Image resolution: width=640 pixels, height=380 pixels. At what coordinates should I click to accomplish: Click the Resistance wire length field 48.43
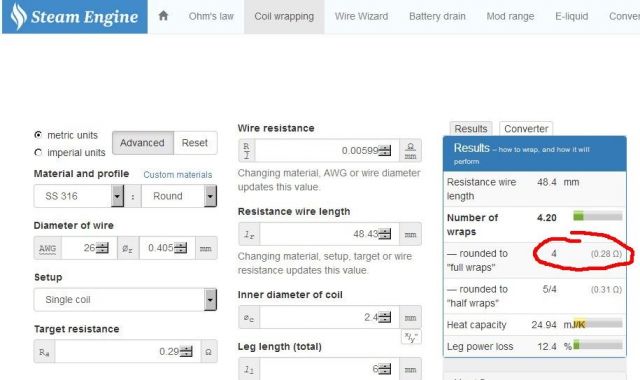tap(329, 234)
